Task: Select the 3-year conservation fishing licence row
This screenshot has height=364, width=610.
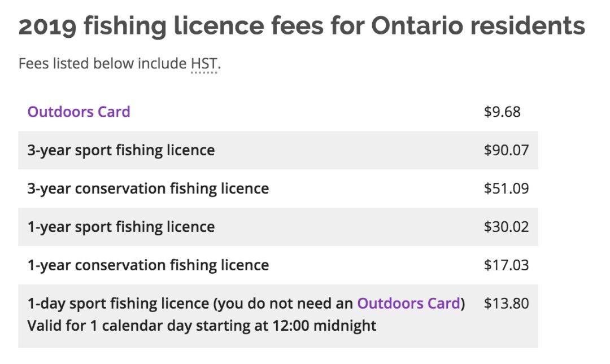Action: pos(278,188)
